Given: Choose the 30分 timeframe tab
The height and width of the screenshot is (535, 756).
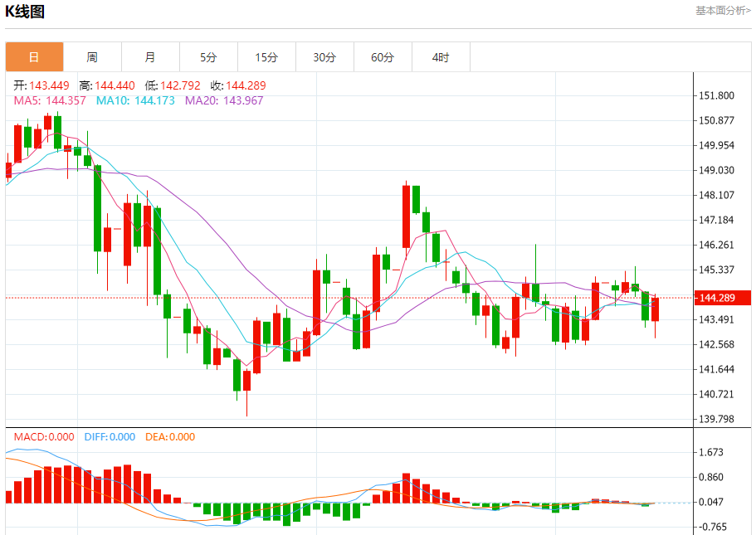Looking at the screenshot, I should pos(324,57).
